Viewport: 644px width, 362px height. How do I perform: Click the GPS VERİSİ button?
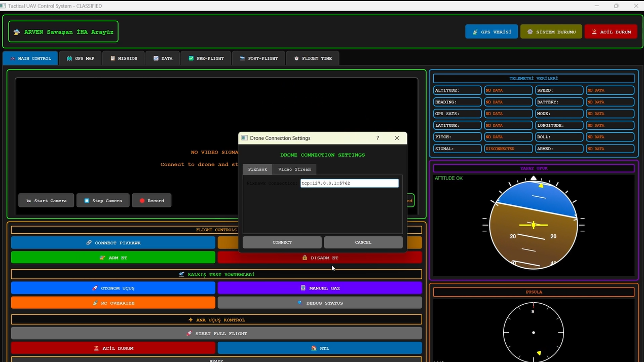(x=491, y=31)
